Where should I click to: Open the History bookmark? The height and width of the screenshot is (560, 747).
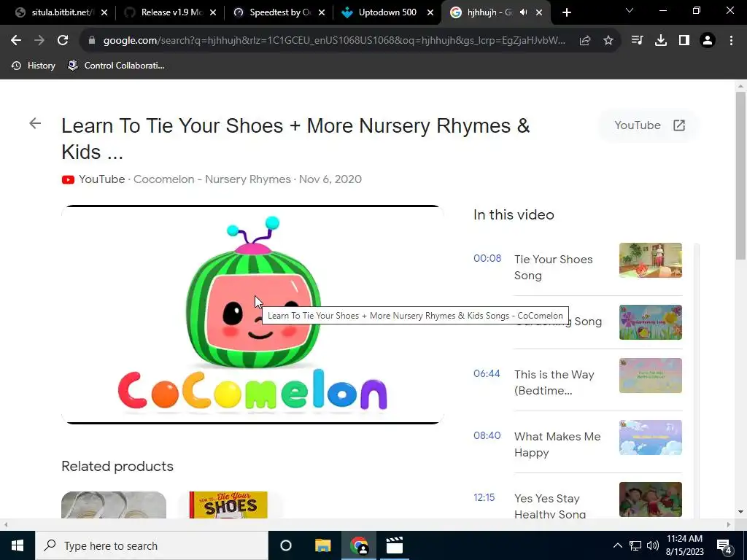coord(33,66)
